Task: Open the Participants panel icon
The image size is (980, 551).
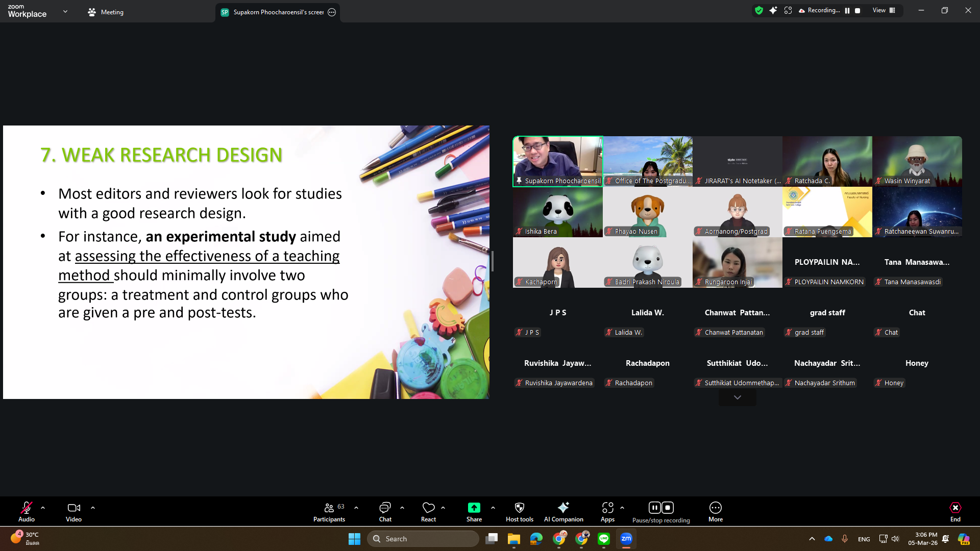Action: pyautogui.click(x=329, y=508)
